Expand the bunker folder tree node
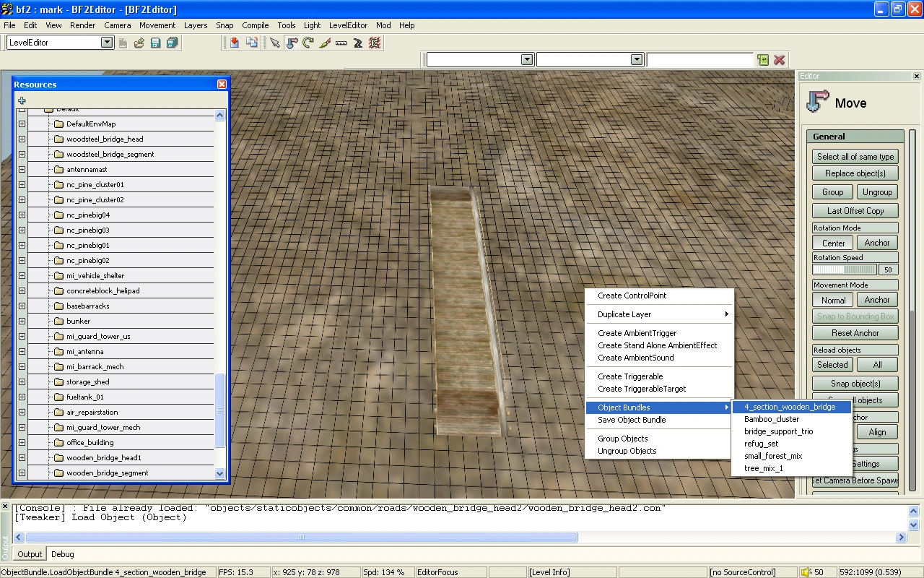Viewport: 924px width, 578px height. [x=22, y=321]
